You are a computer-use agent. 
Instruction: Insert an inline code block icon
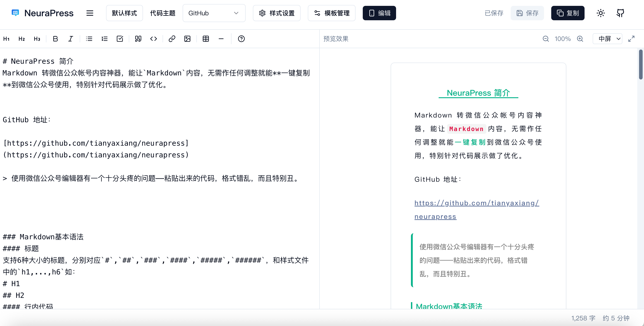pyautogui.click(x=154, y=39)
